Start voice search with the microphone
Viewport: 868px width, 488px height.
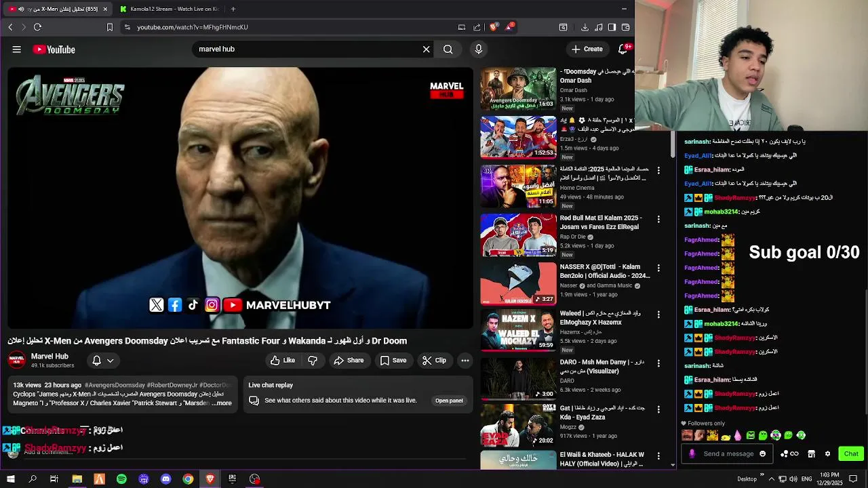coord(479,49)
